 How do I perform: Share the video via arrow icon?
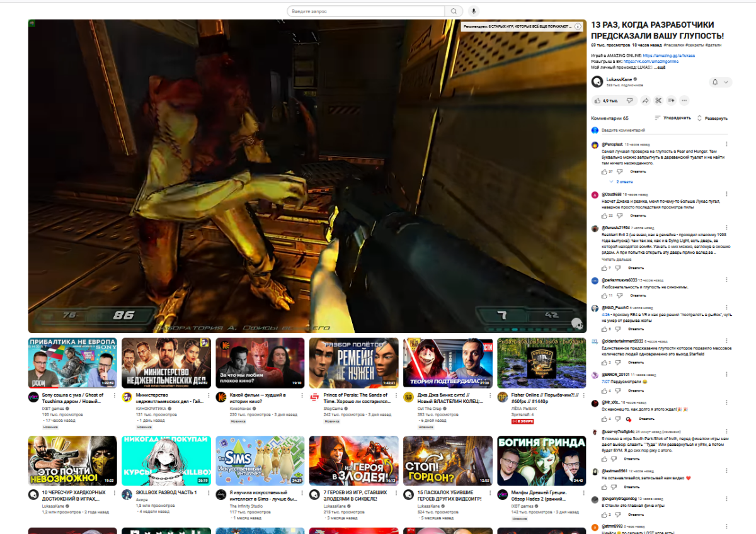pos(645,101)
